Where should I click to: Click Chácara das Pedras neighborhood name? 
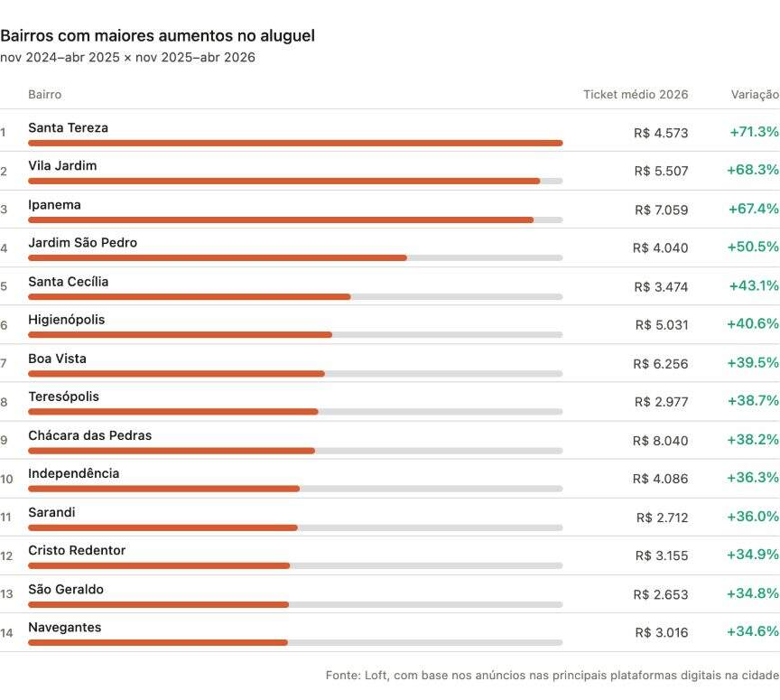(x=90, y=435)
